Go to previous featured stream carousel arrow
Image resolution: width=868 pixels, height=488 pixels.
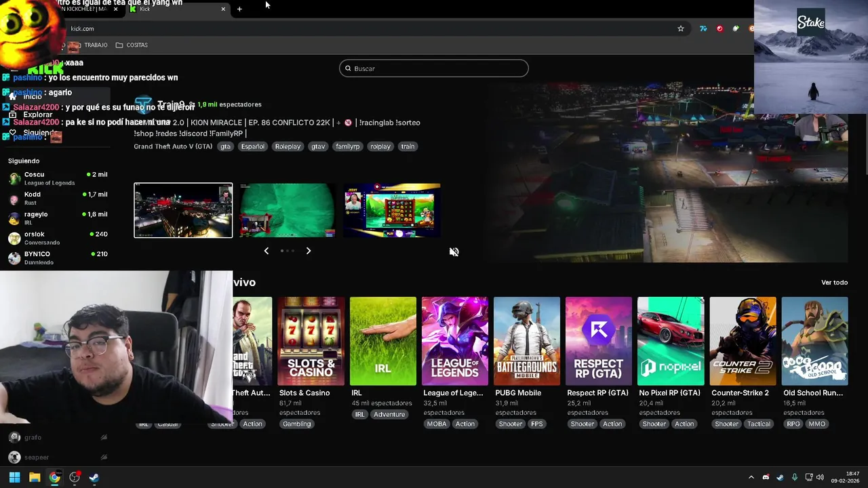[x=266, y=251]
